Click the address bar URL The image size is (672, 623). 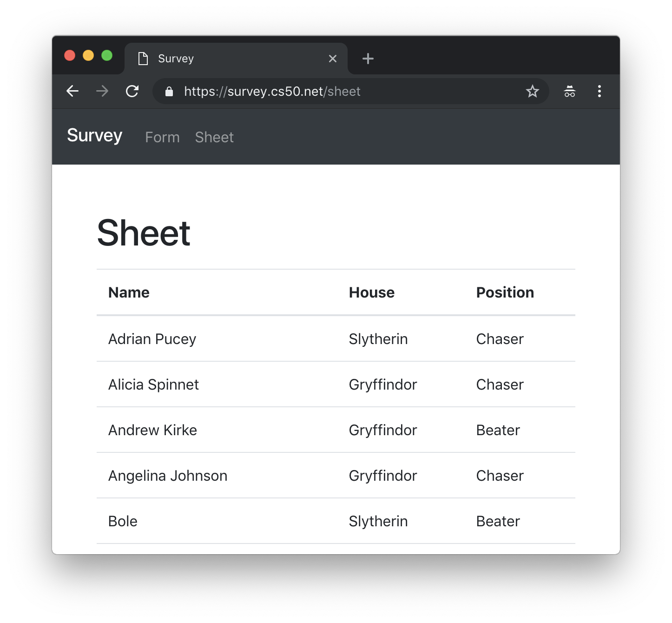pyautogui.click(x=272, y=91)
